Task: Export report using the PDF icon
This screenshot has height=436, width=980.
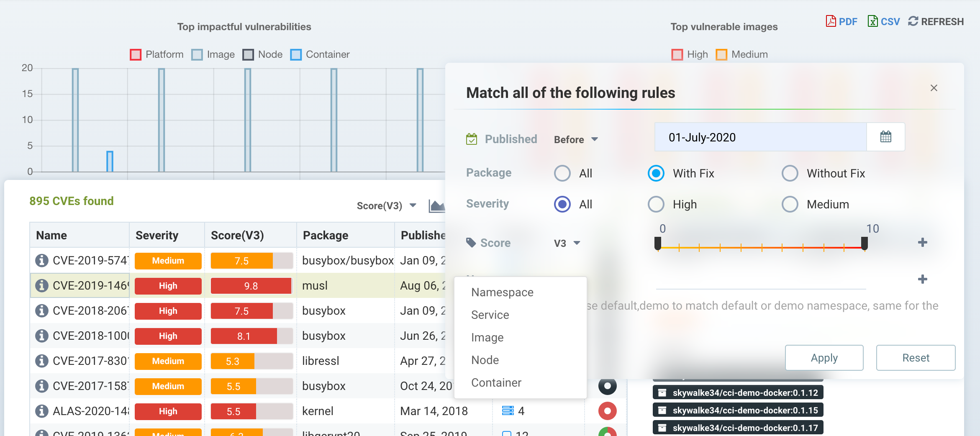Action: click(831, 21)
